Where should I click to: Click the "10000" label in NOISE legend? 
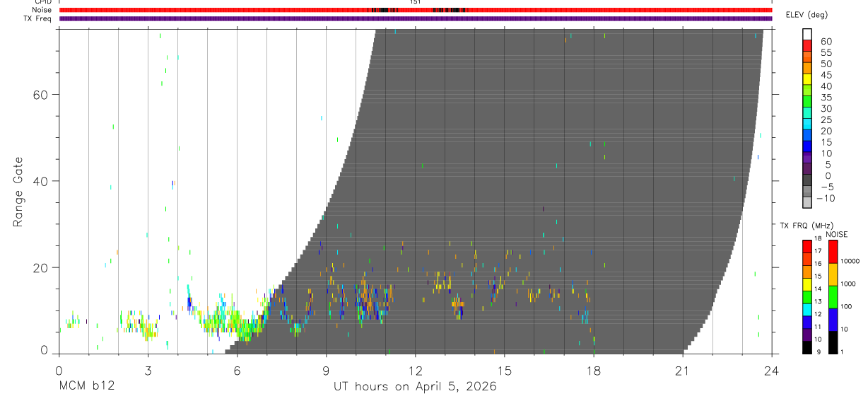(849, 261)
